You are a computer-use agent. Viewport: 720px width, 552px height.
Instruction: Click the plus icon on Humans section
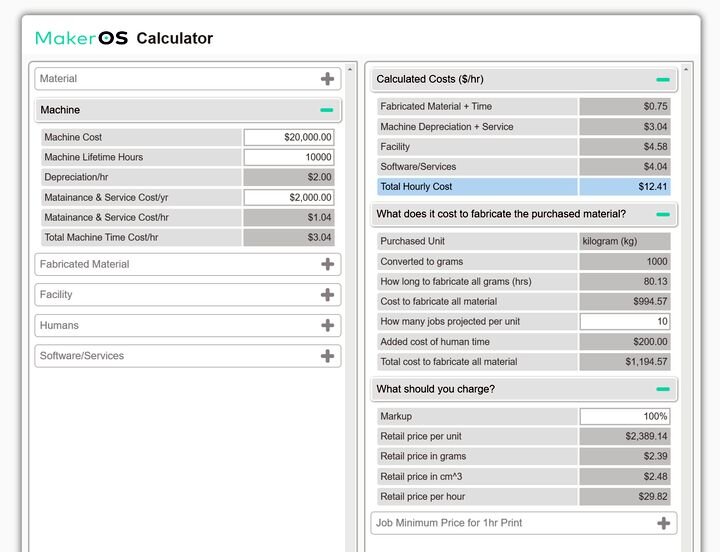(x=327, y=326)
